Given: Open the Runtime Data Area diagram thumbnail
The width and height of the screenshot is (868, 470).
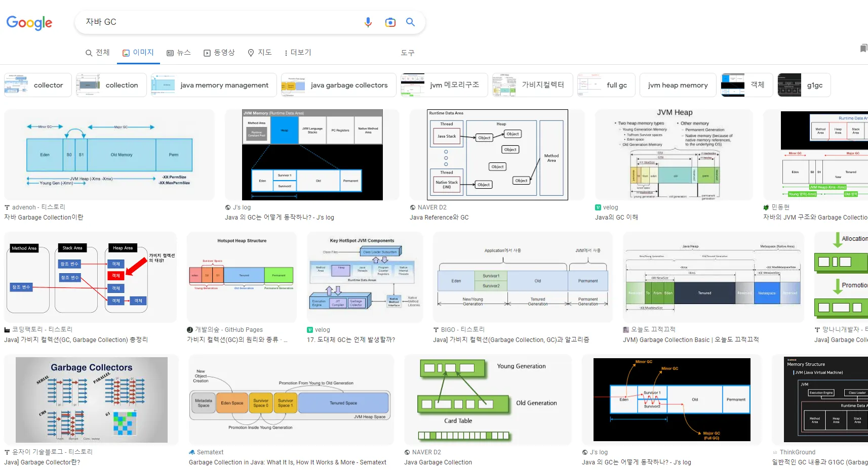Looking at the screenshot, I should click(x=498, y=155).
